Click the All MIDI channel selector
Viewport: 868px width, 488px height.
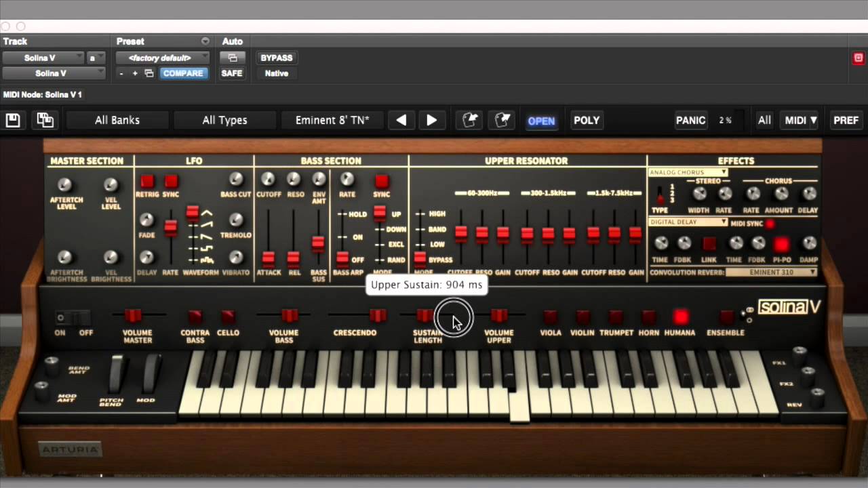click(x=764, y=120)
